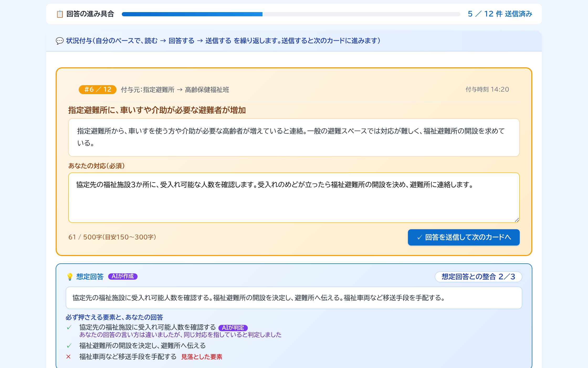This screenshot has height=368, width=588.
Task: Click AI note あなたの回答の言い方は違いましたが
Action: (180, 335)
